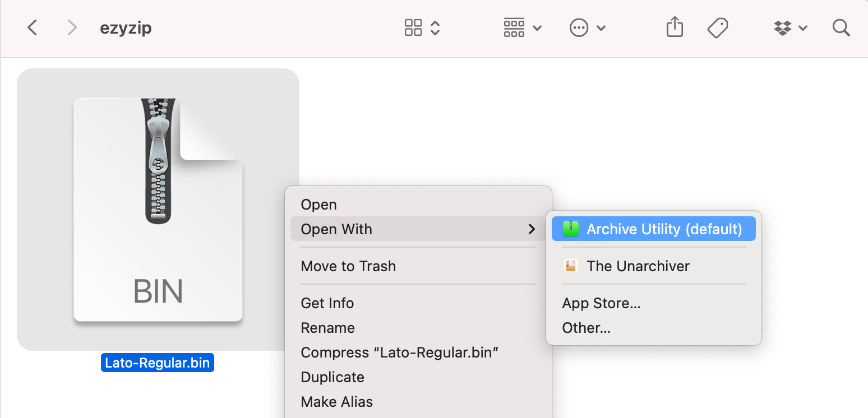This screenshot has height=418, width=868.
Task: Open the Dropbox dropdown chevron
Action: pyautogui.click(x=803, y=27)
